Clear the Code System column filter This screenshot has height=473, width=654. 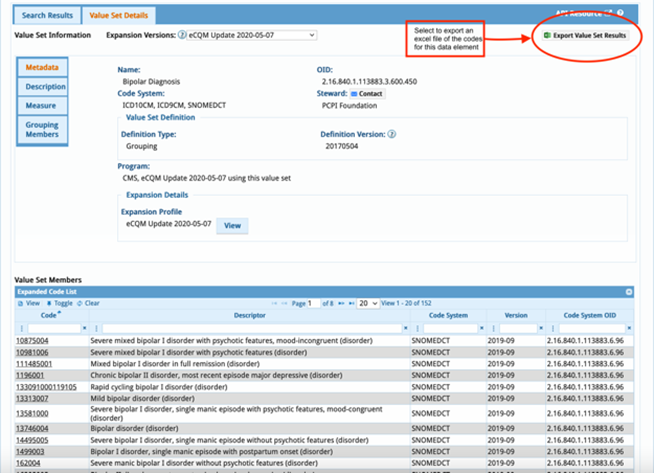[482, 329]
